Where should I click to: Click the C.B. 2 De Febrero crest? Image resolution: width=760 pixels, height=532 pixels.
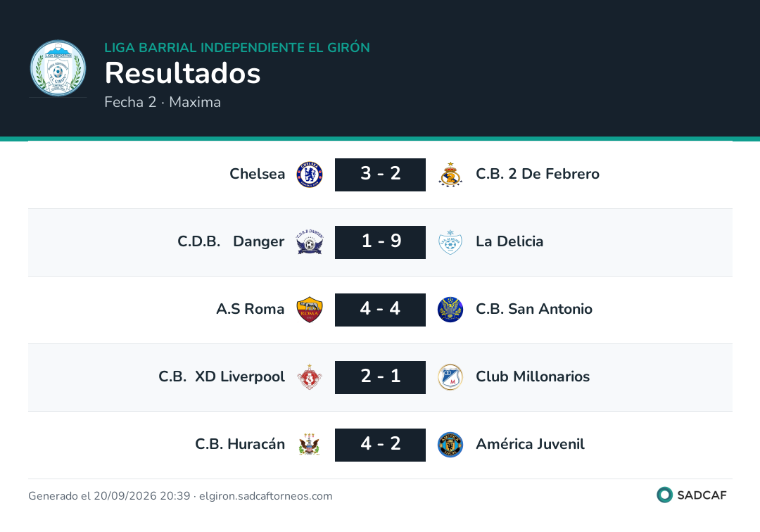pyautogui.click(x=450, y=175)
